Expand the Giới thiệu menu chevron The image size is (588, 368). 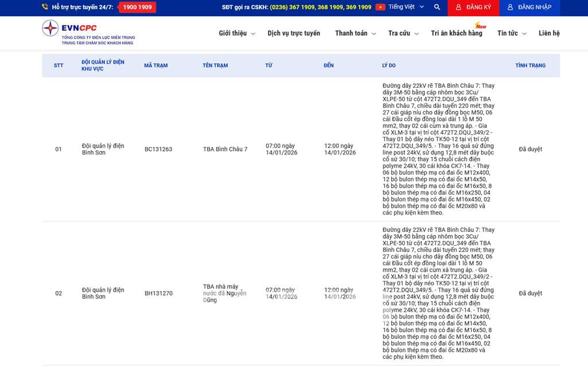click(x=253, y=34)
